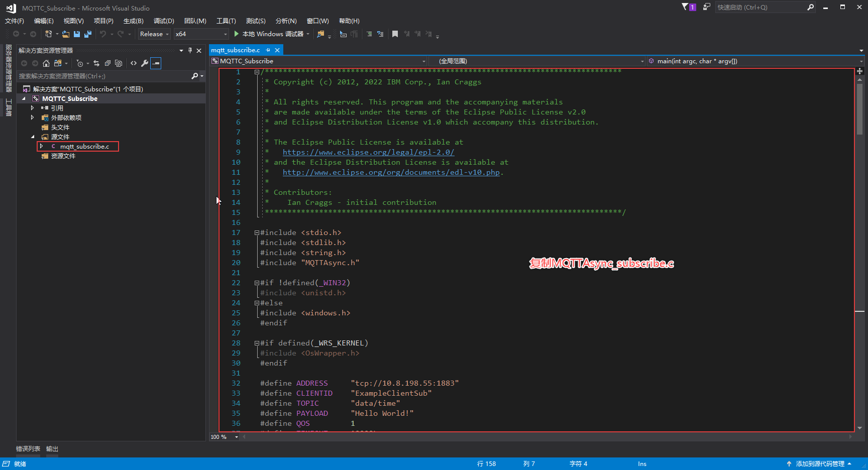
Task: Click the View Code angle-brackets icon
Action: point(134,63)
